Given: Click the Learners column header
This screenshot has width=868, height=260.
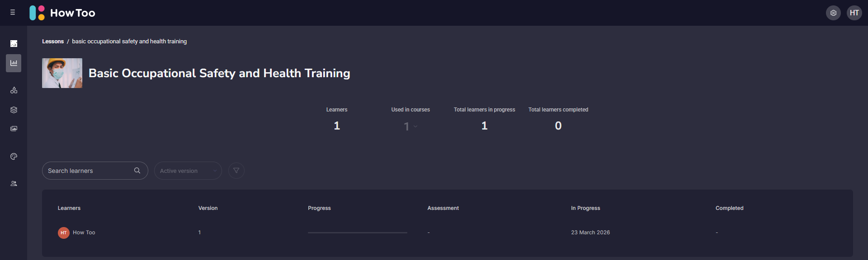Looking at the screenshot, I should 69,208.
